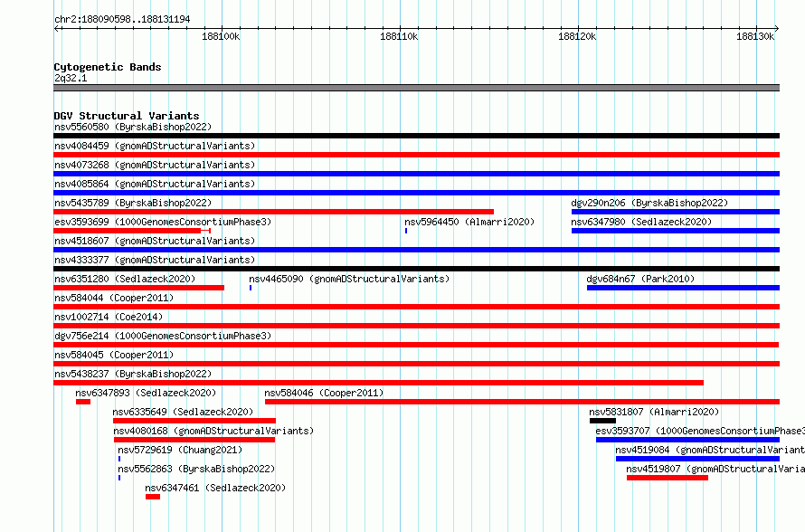
Task: Open nsv5438237 (ByrskaBishop2022) label
Action: [x=133, y=374]
